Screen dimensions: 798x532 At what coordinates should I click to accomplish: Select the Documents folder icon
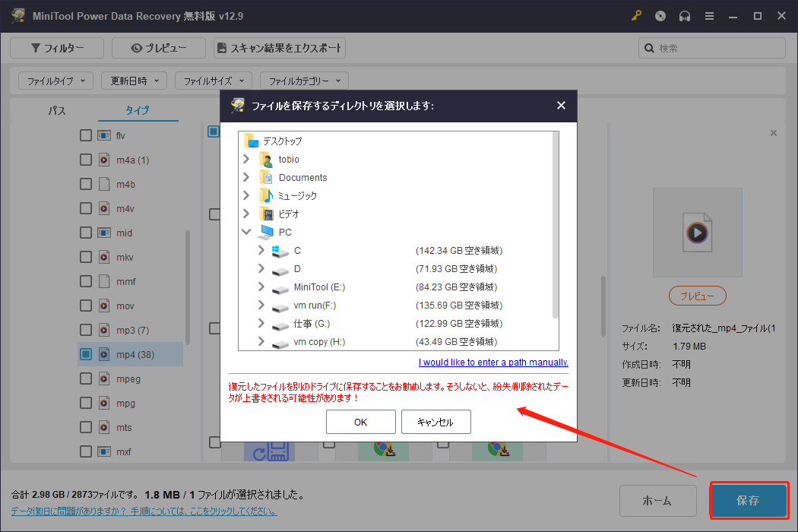(266, 177)
